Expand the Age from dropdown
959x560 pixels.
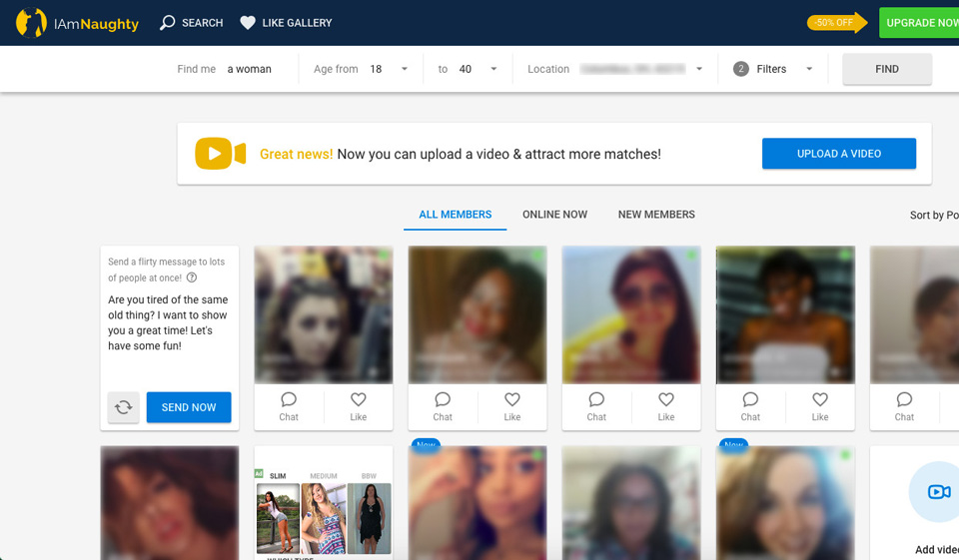[404, 69]
